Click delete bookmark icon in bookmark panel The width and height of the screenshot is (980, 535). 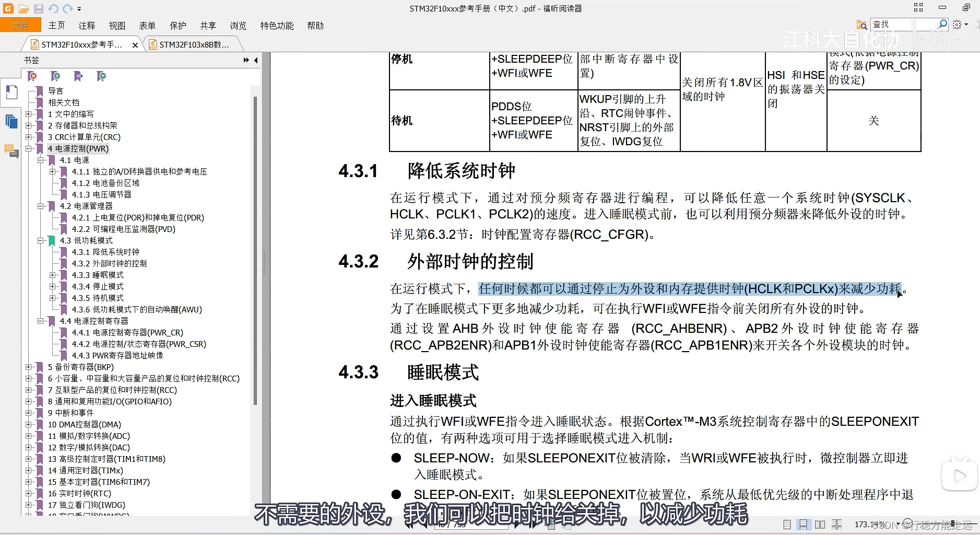tap(32, 77)
